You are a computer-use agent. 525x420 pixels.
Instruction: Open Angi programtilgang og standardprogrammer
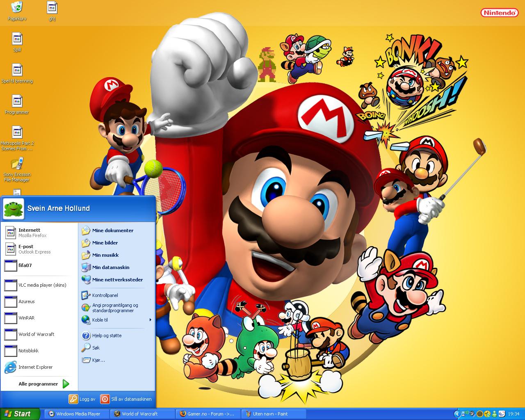pos(116,308)
